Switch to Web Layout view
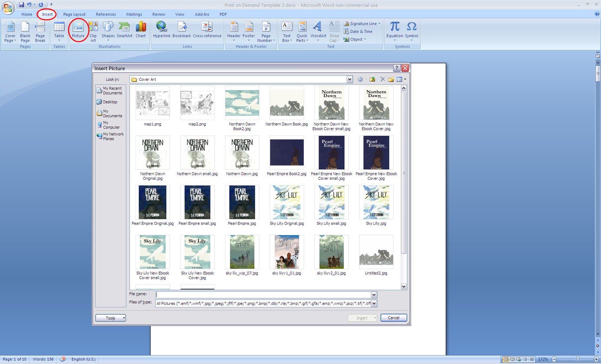Viewport: 601px width, 364px height. point(518,359)
